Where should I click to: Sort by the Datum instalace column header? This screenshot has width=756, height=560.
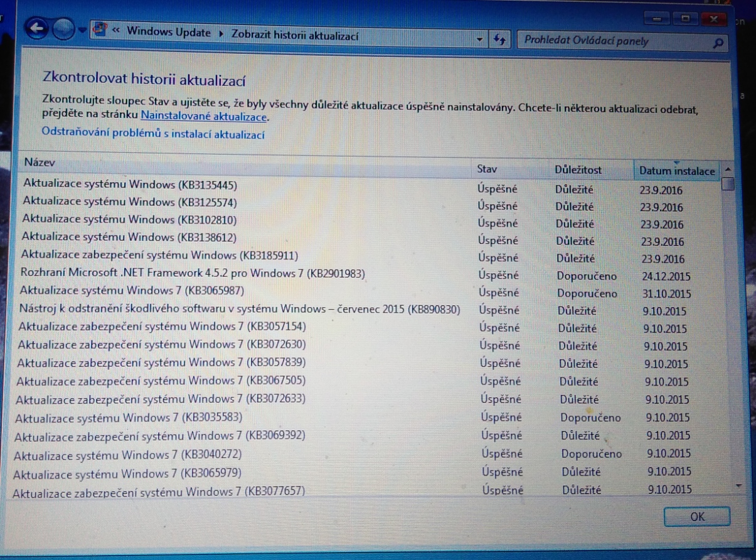[676, 171]
